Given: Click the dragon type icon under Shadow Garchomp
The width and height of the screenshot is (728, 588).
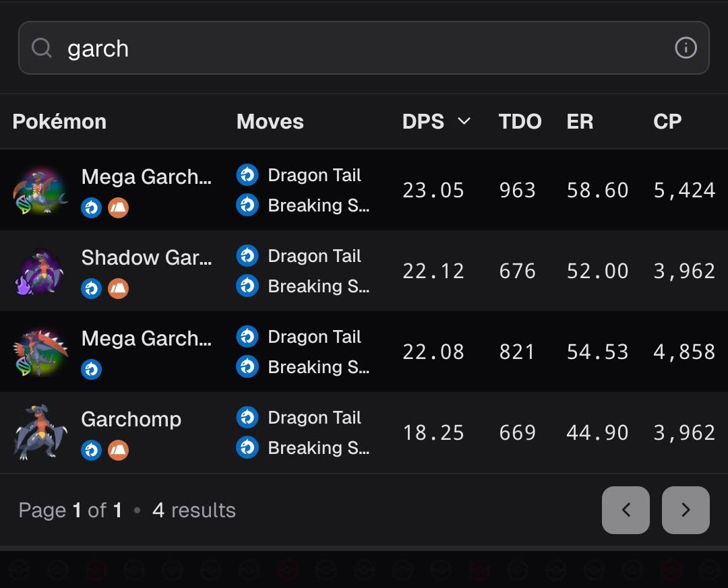Looking at the screenshot, I should coord(92,288).
